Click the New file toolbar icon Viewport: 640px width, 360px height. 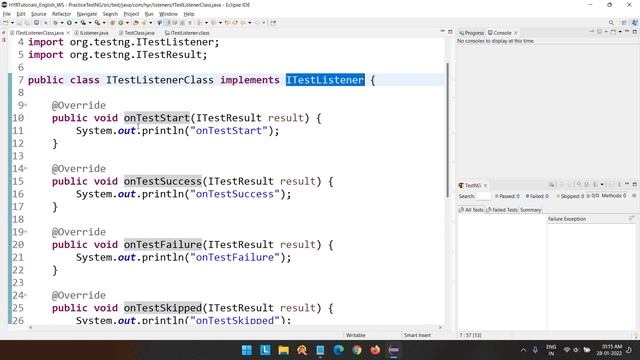[x=5, y=23]
